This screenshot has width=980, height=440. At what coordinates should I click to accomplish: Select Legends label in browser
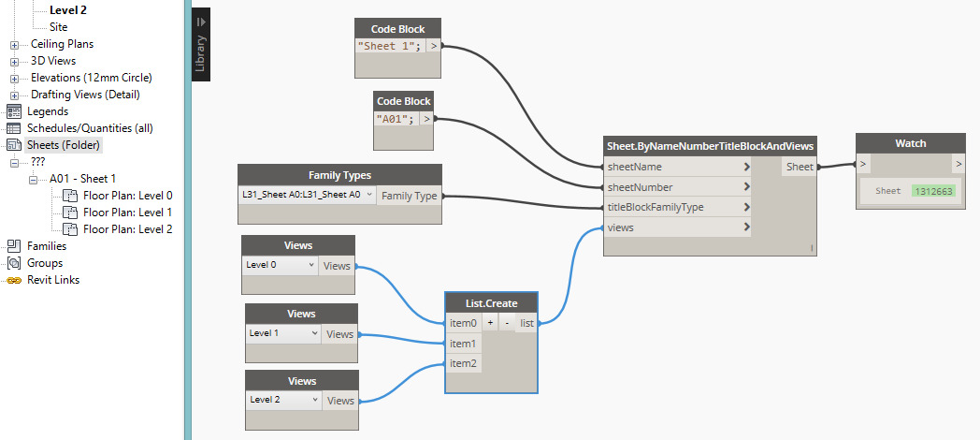(x=48, y=111)
